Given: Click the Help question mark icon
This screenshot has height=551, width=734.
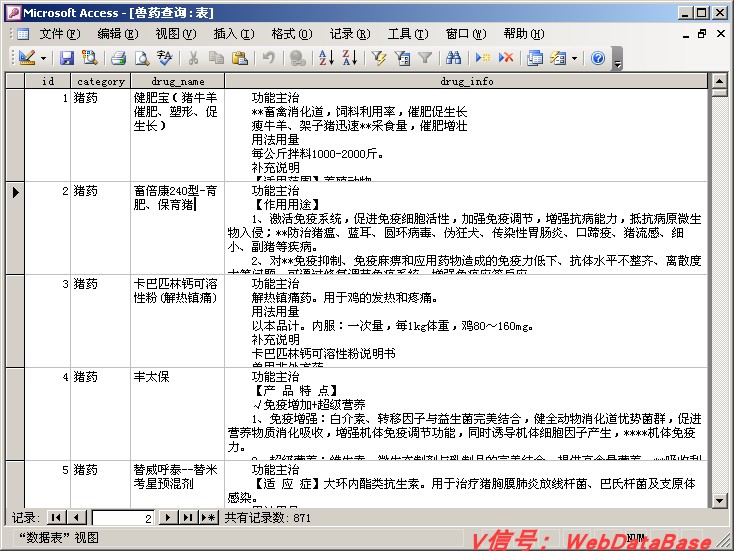Looking at the screenshot, I should 598,58.
